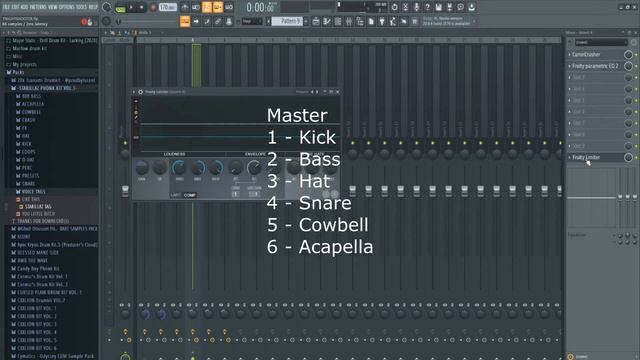Toggle loop recording icon
This screenshot has height=360, width=640.
[x=229, y=7]
